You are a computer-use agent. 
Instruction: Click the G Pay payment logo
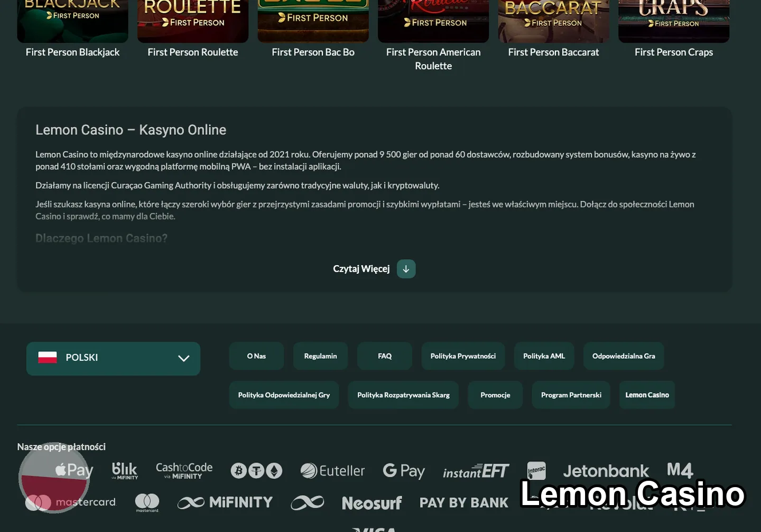click(404, 471)
